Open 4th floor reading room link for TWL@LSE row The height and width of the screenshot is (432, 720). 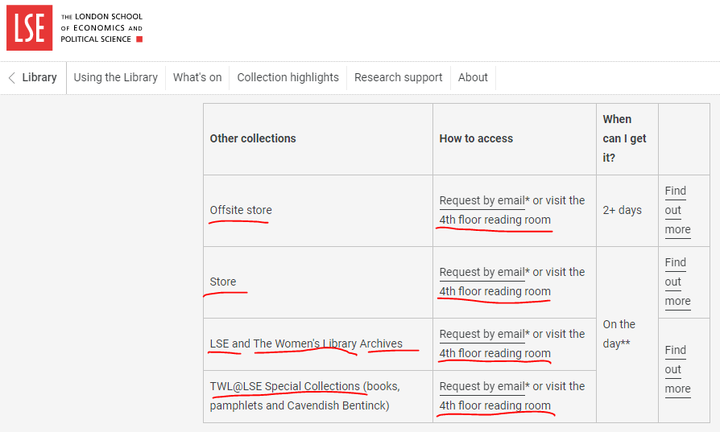[x=495, y=406]
